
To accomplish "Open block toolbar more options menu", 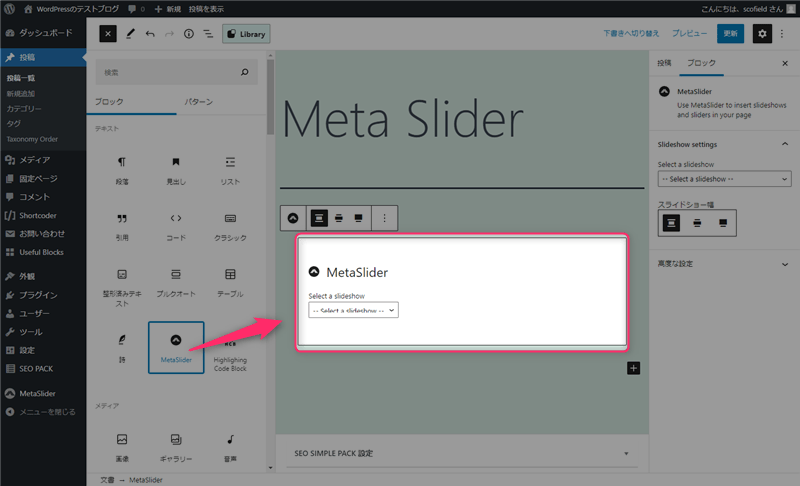I will coord(384,218).
